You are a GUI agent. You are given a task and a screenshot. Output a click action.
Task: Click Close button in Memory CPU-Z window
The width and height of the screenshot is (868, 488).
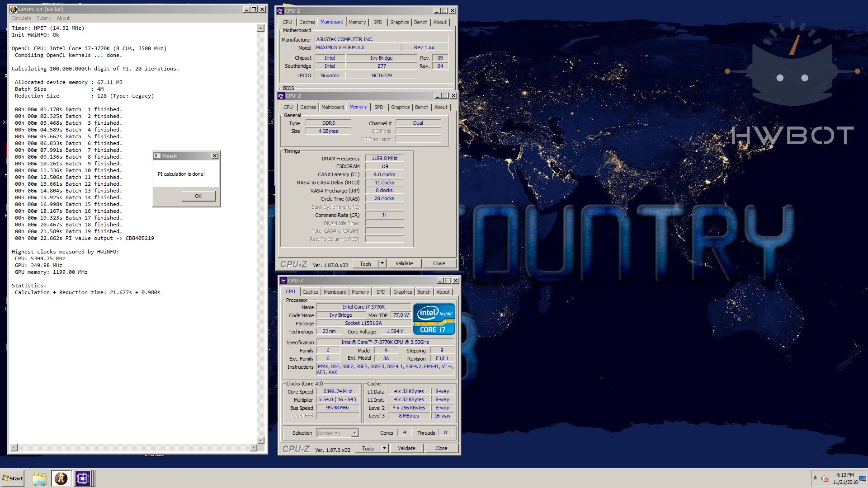click(x=439, y=264)
